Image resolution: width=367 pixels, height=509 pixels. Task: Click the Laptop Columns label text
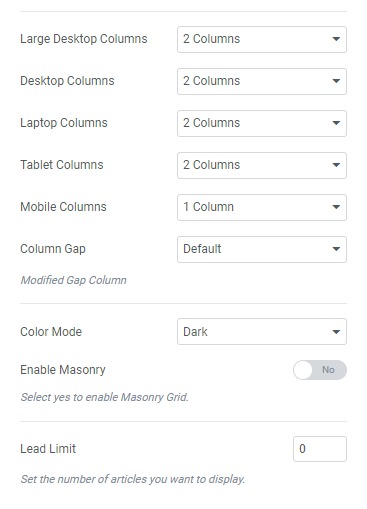64,123
